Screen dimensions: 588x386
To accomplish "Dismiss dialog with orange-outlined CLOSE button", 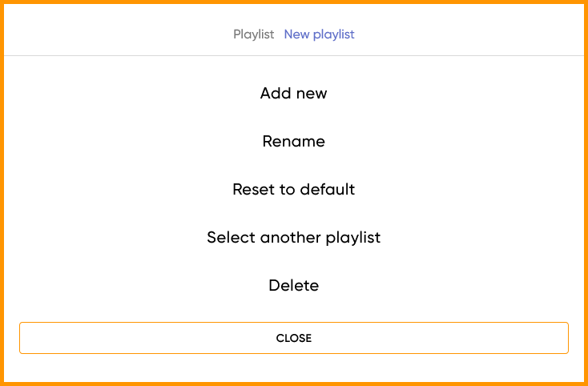I will 294,338.
